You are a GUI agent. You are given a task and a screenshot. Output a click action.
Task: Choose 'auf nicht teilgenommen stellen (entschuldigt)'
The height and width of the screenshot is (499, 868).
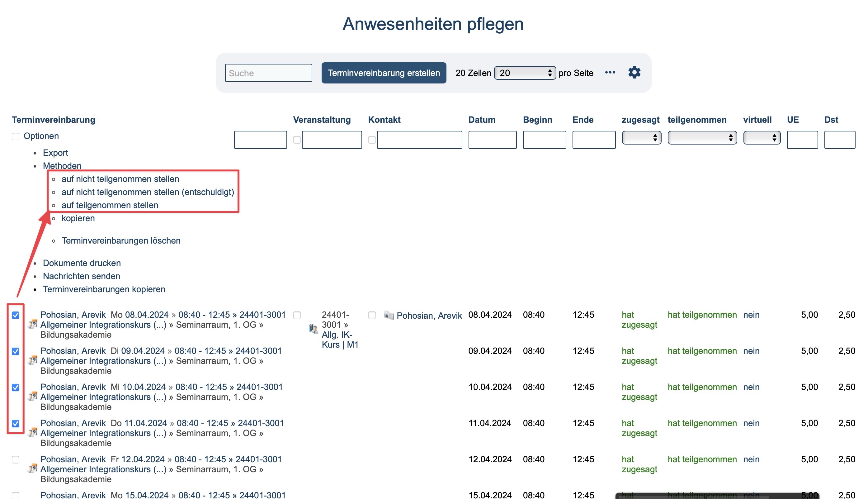[x=148, y=192]
